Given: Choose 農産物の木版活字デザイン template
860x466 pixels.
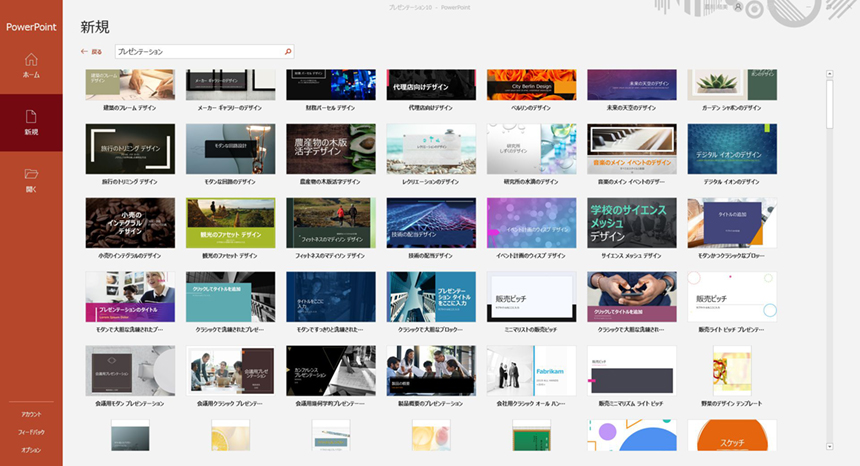Looking at the screenshot, I should tap(331, 149).
